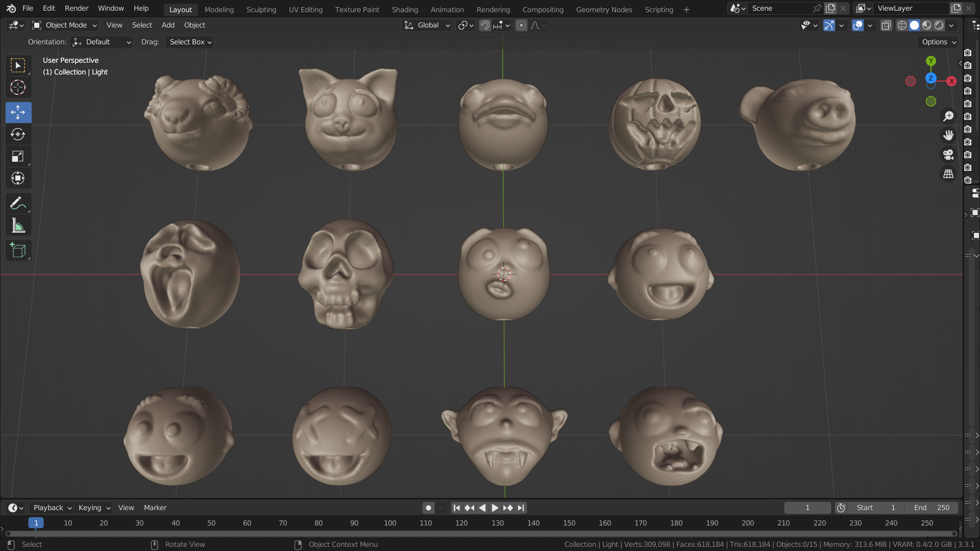Toggle camera view in viewport
Viewport: 980px width, 551px height.
pyautogui.click(x=948, y=155)
